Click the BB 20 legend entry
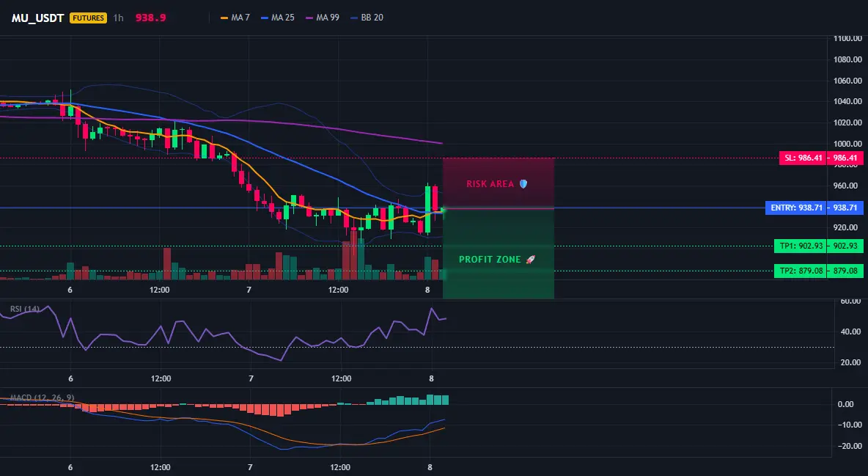This screenshot has height=476, width=868. point(367,18)
